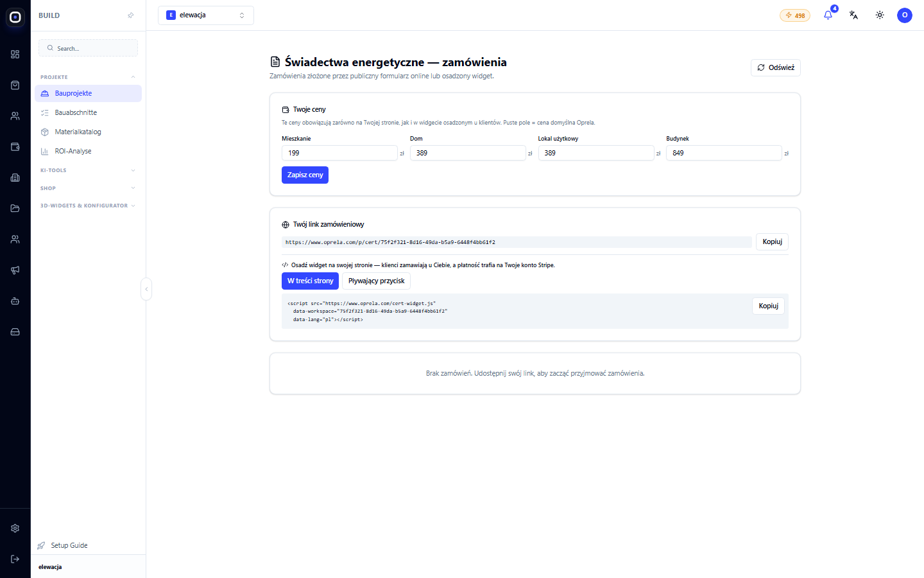Pin the sidebar using pin icon
Viewport: 924px width, 578px height.
(131, 15)
